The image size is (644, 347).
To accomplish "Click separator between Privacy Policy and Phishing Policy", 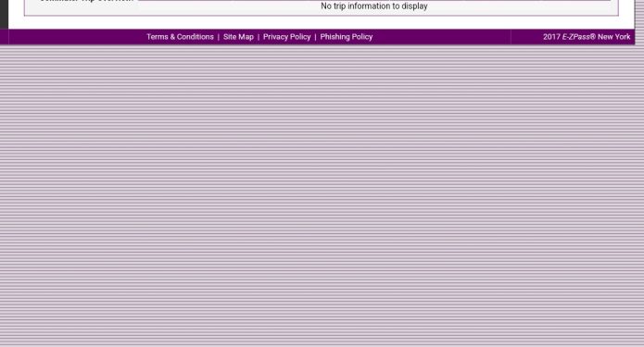I will pyautogui.click(x=315, y=37).
